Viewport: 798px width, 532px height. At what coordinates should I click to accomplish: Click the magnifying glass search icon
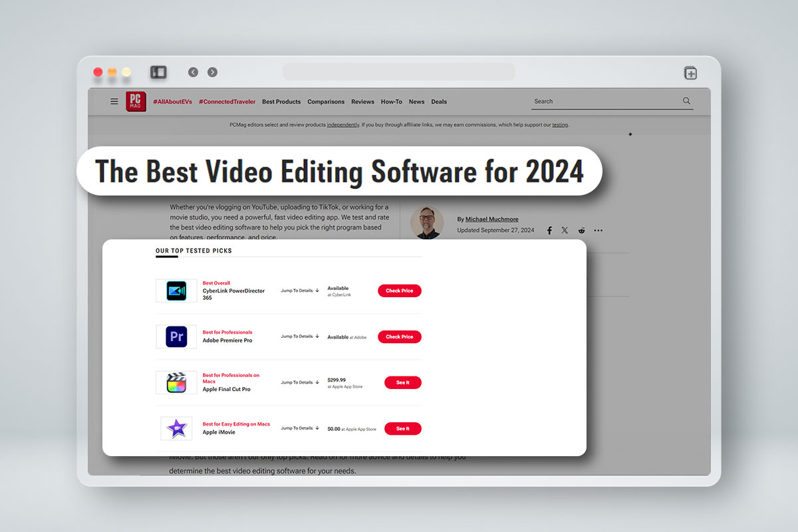[x=686, y=100]
